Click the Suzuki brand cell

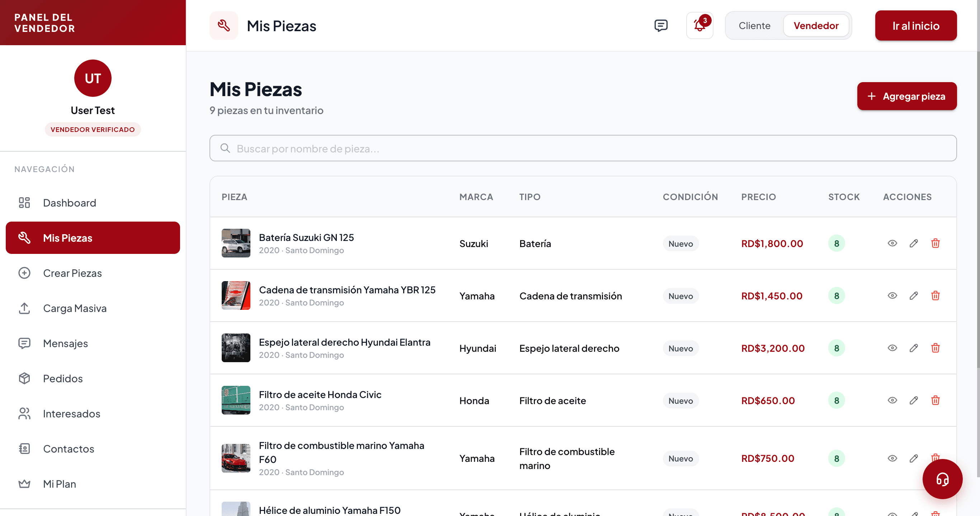(473, 243)
